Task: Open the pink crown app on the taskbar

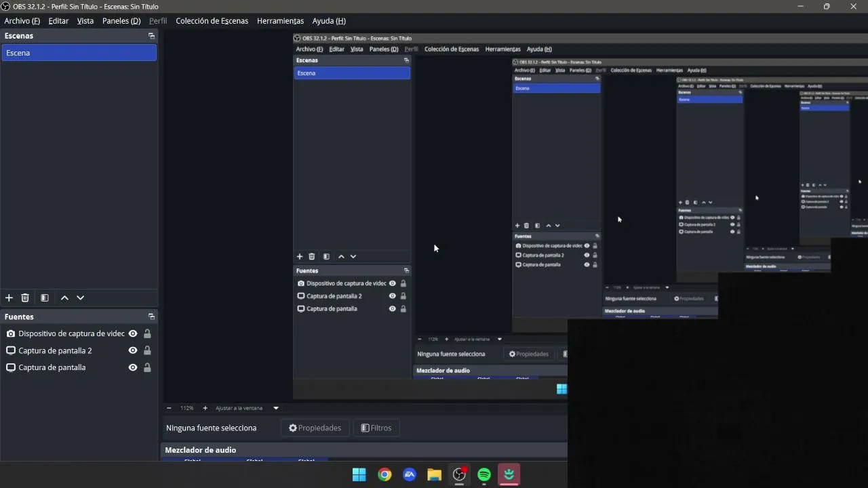Action: [x=509, y=474]
